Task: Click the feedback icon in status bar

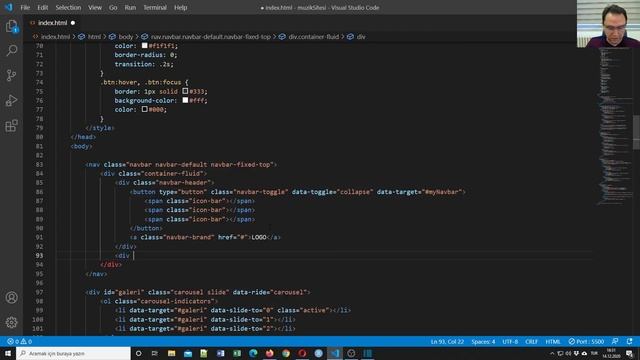Action: coord(615,341)
